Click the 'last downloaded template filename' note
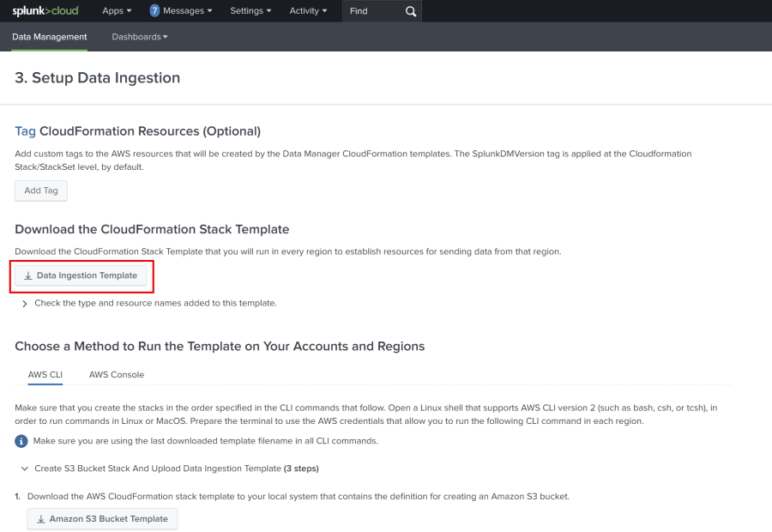Screen dimensions: 772x532 click(x=205, y=441)
